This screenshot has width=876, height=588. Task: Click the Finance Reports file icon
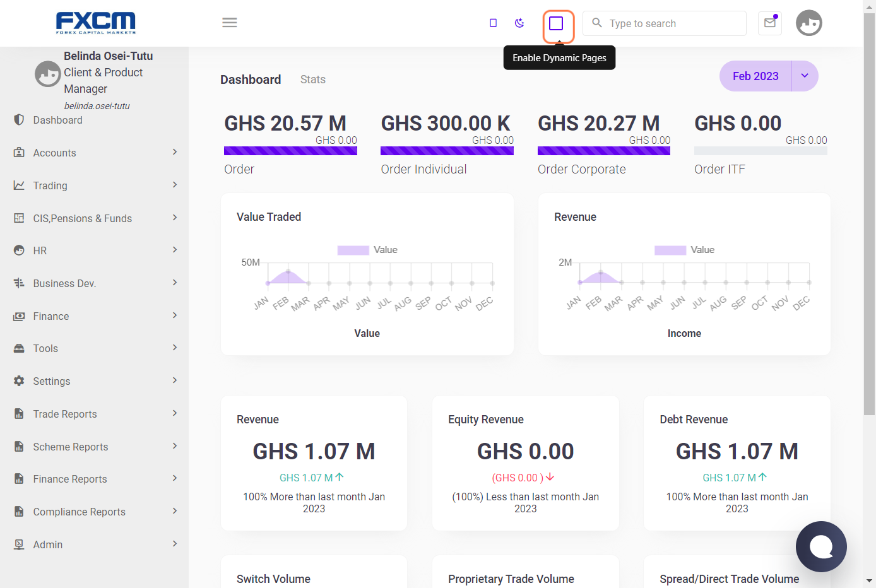[19, 479]
